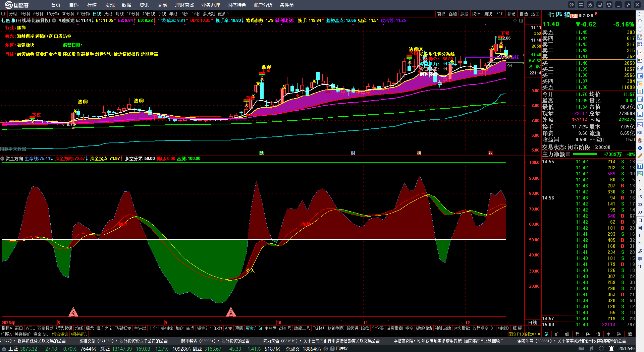Click the 财 event marker on the chart
Screen dimensions: 644x352
tap(353, 153)
